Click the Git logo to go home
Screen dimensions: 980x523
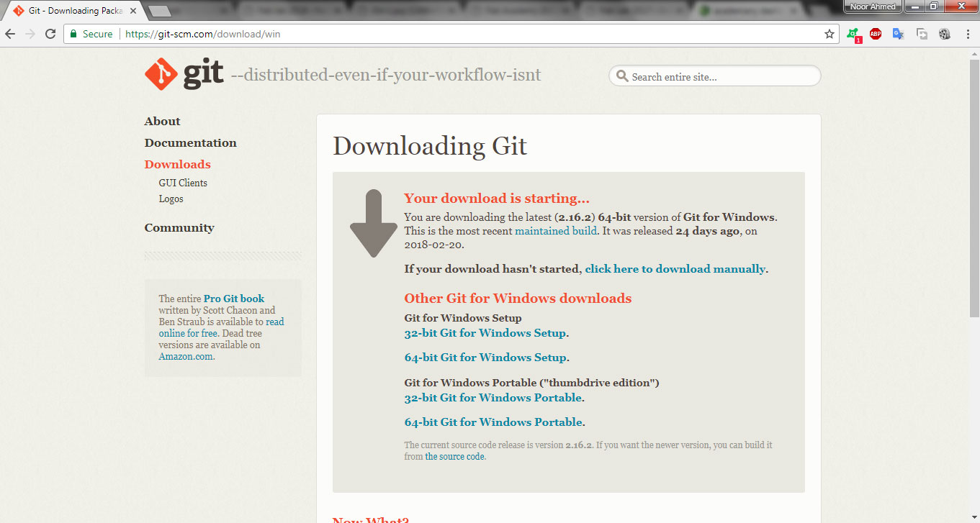pos(184,74)
